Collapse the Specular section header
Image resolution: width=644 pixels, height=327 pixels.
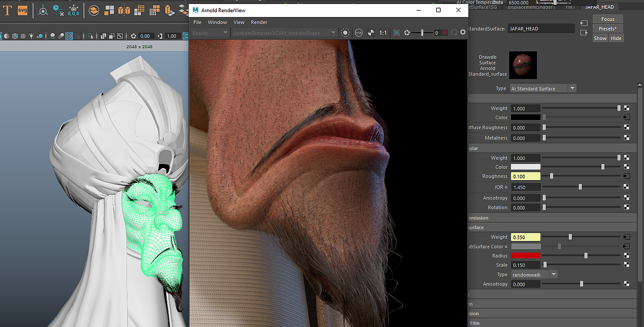click(553, 148)
